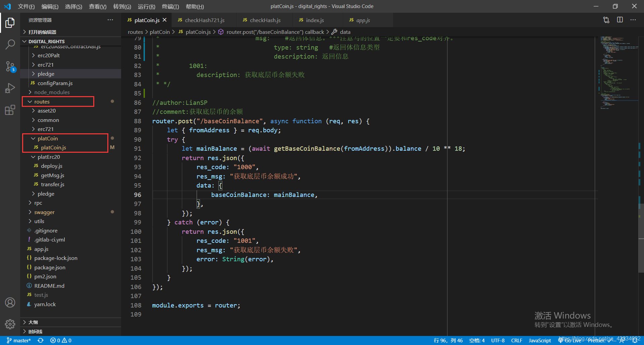Open platCoin.js in file tree
Screen dimensions: 644x345
pyautogui.click(x=70, y=147)
